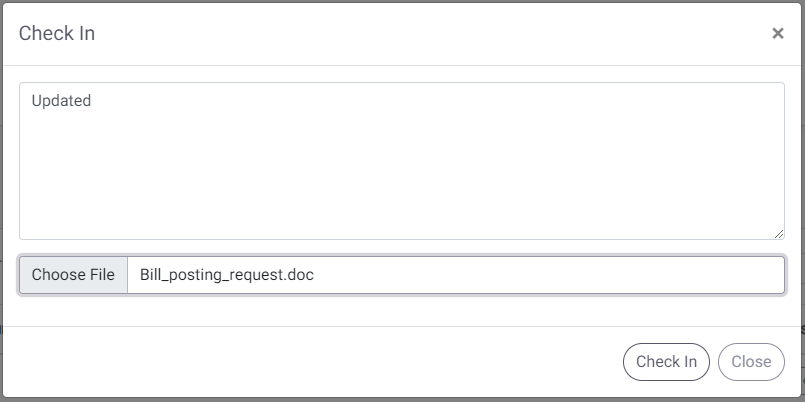Click the Bill_posting_request.doc file name
Viewport: 805px width, 402px height.
click(x=226, y=275)
